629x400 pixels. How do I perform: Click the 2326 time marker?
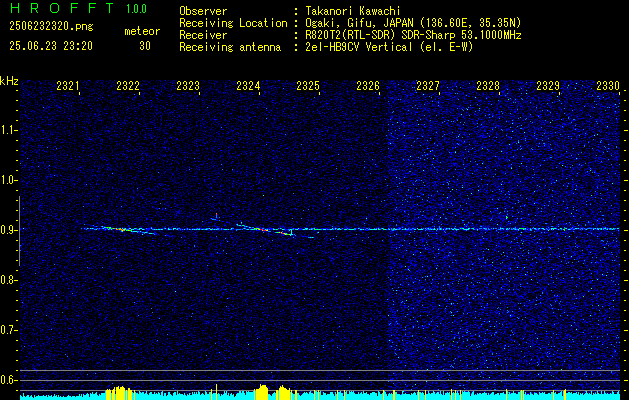[368, 86]
